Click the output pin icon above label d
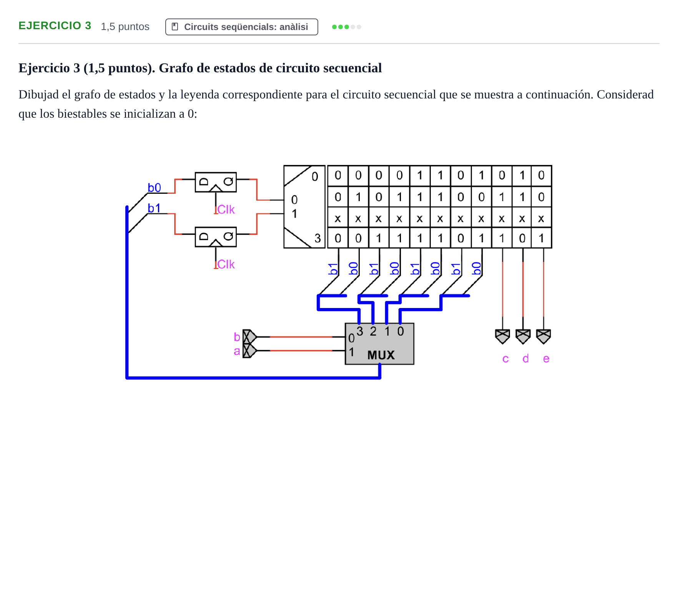Viewport: 678px width, 616px height. coord(523,336)
